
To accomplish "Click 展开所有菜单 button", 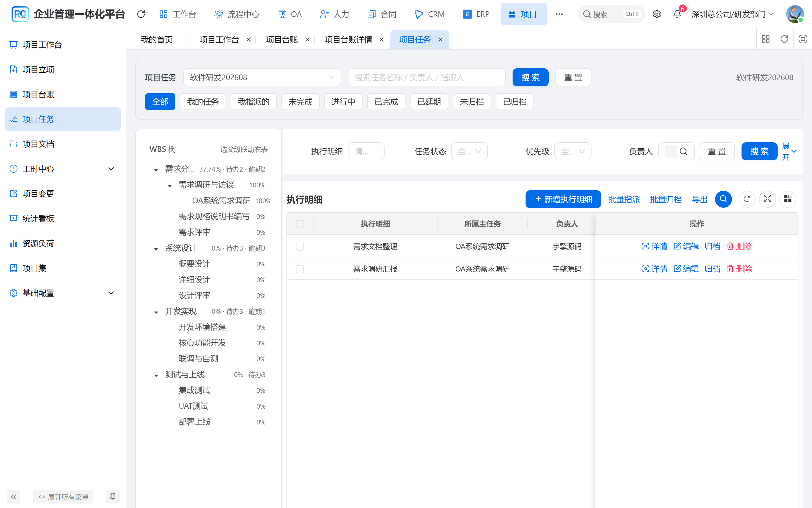I will point(63,497).
